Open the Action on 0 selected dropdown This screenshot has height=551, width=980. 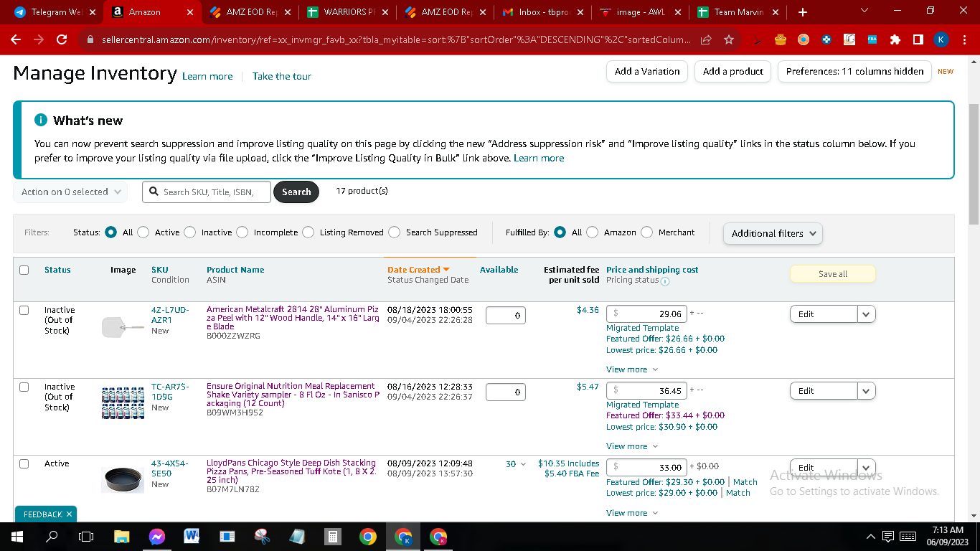click(x=70, y=192)
